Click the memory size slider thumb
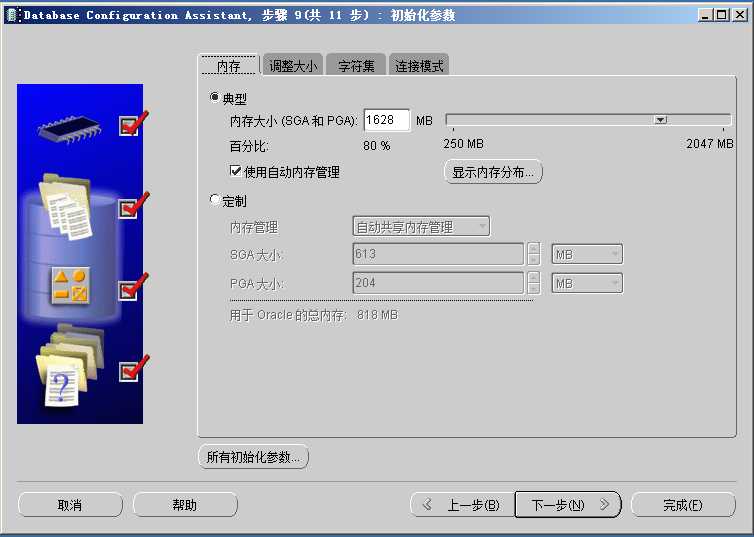 pos(661,120)
